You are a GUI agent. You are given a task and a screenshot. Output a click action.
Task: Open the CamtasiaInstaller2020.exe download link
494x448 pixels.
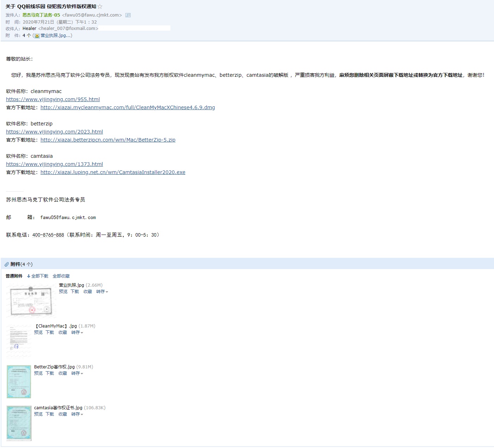coord(113,172)
